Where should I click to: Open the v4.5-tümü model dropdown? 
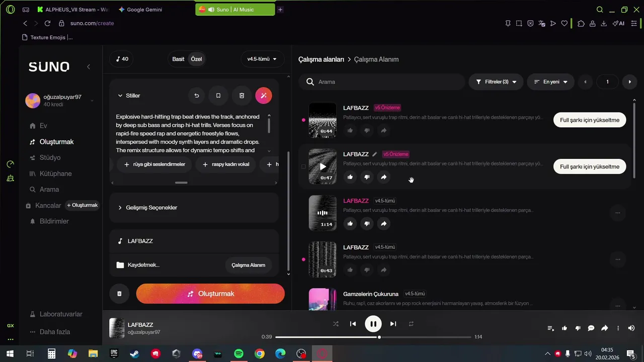tap(262, 59)
